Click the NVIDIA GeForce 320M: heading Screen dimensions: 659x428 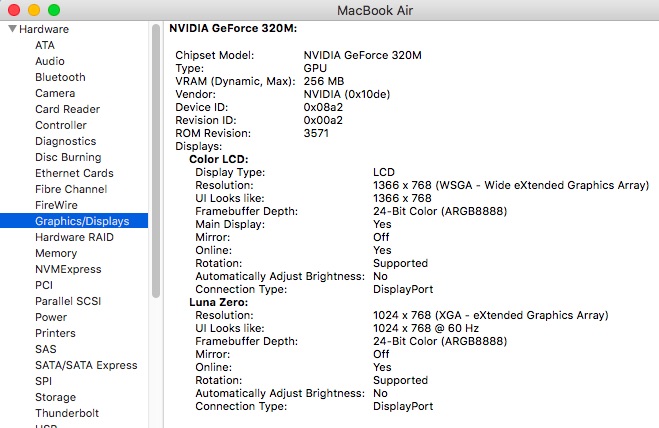233,28
